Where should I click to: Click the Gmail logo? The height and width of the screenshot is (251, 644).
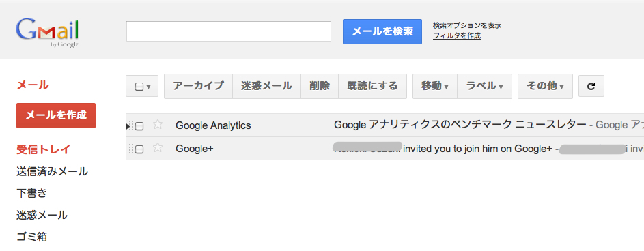coord(47,32)
